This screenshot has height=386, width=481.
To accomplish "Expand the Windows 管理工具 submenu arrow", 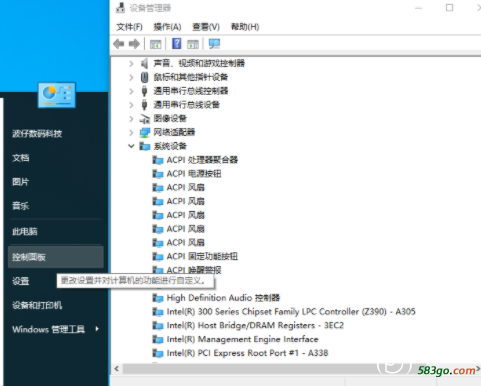I will tap(97, 329).
